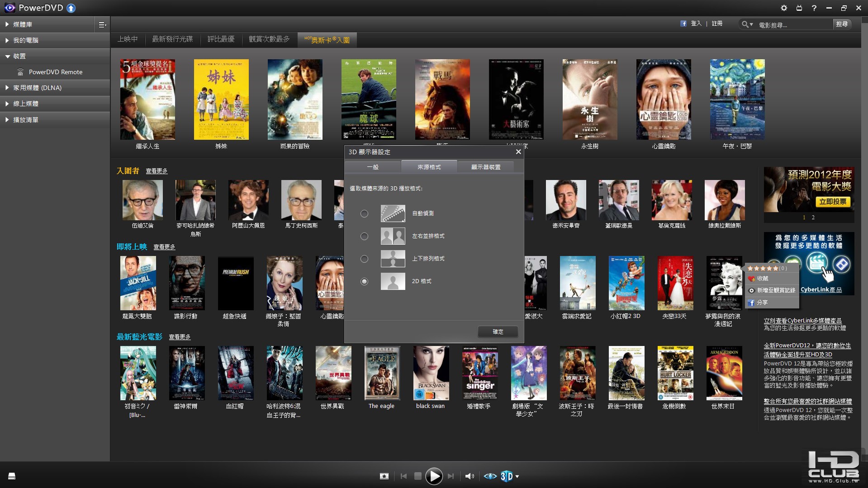Click the PowerDVD upgrade arrow icon

pyautogui.click(x=71, y=8)
